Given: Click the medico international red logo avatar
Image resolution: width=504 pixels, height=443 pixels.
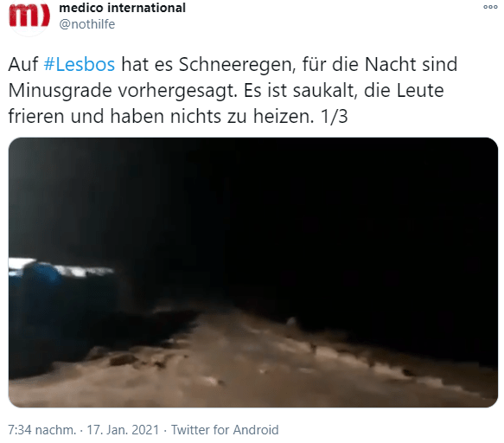Looking at the screenshot, I should [29, 16].
